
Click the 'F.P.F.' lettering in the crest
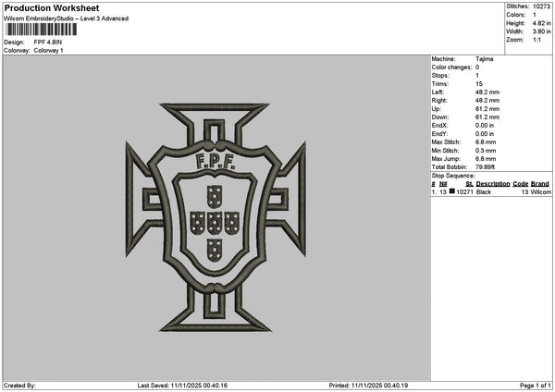tap(216, 161)
